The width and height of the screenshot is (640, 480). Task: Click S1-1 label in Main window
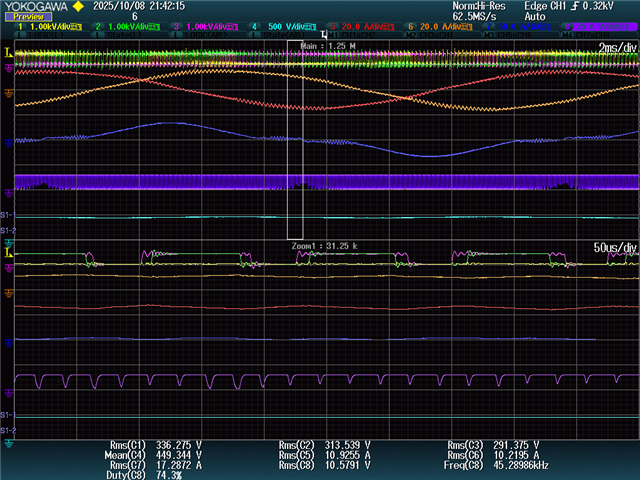(8, 215)
